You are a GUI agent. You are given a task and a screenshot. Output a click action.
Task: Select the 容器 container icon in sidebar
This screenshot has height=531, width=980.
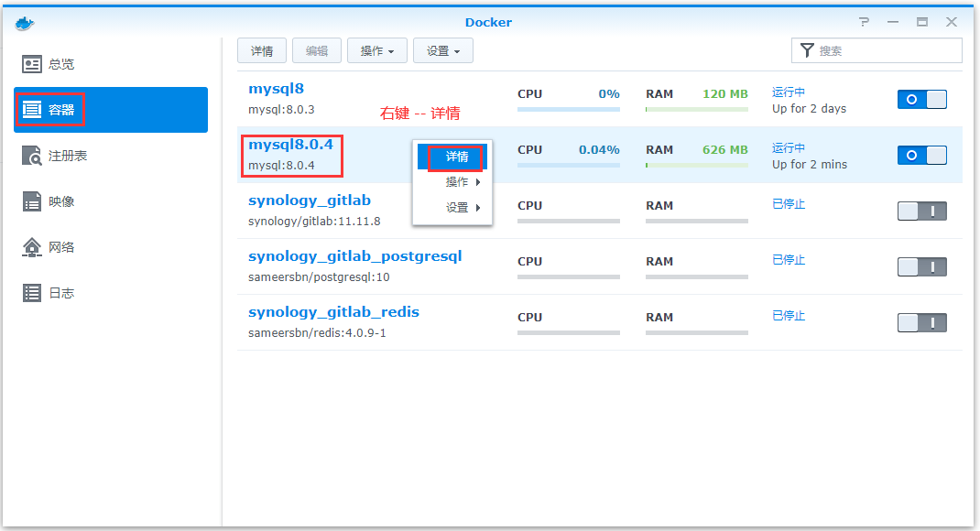pyautogui.click(x=32, y=110)
